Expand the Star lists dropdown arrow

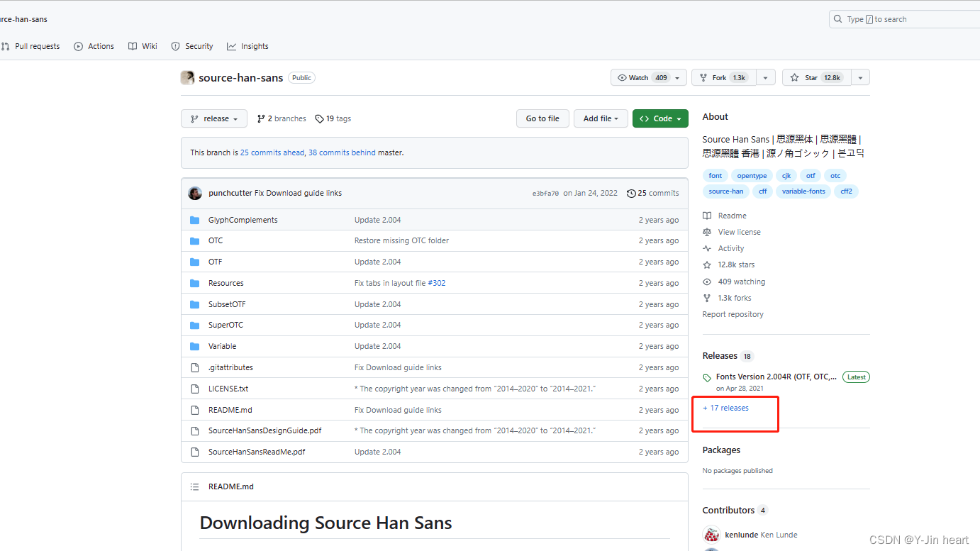(860, 77)
